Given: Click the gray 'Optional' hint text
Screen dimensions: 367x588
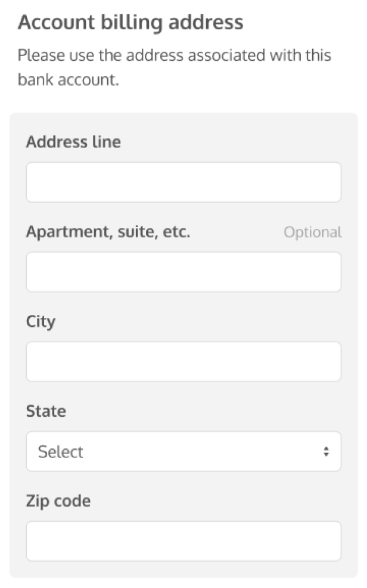Looking at the screenshot, I should [x=313, y=233].
